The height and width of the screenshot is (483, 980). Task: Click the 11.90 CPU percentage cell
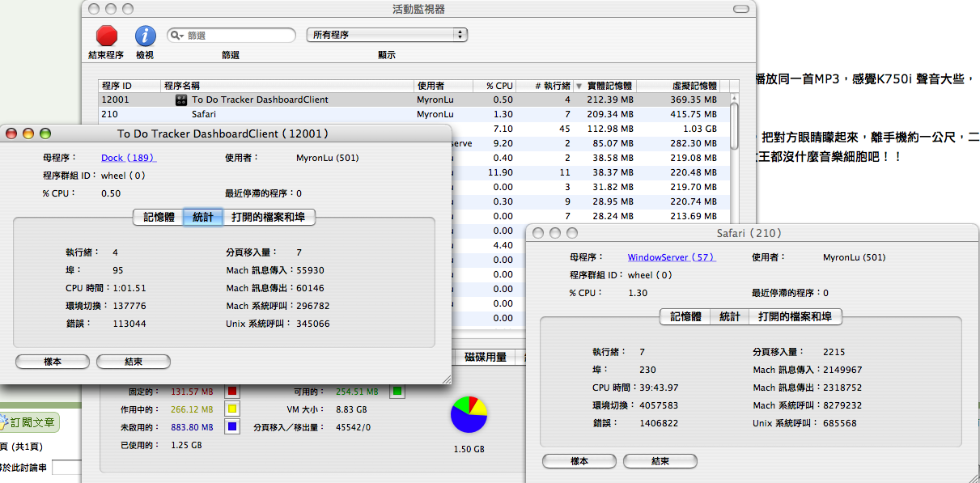click(x=501, y=173)
